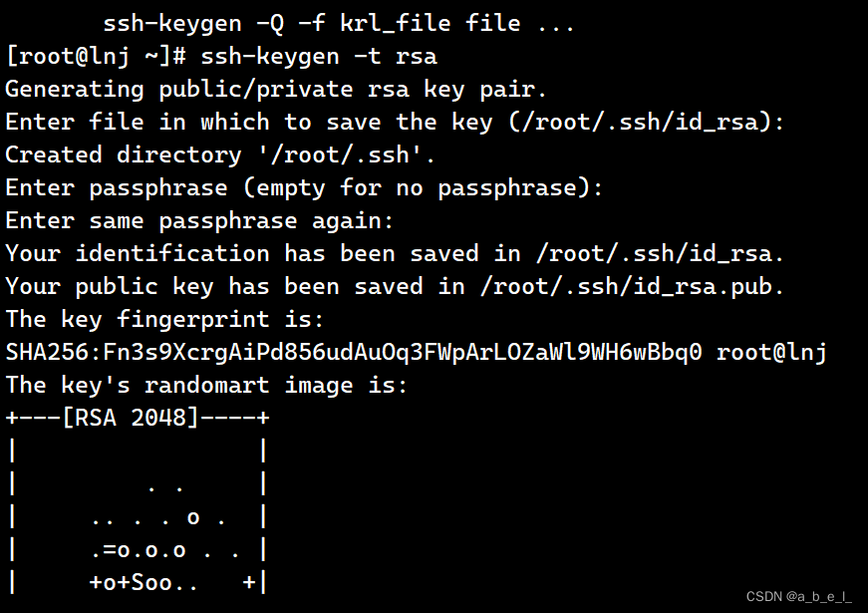The height and width of the screenshot is (613, 868).
Task: Click the CSDN @a_b_e_l_ watermark
Action: tap(798, 596)
